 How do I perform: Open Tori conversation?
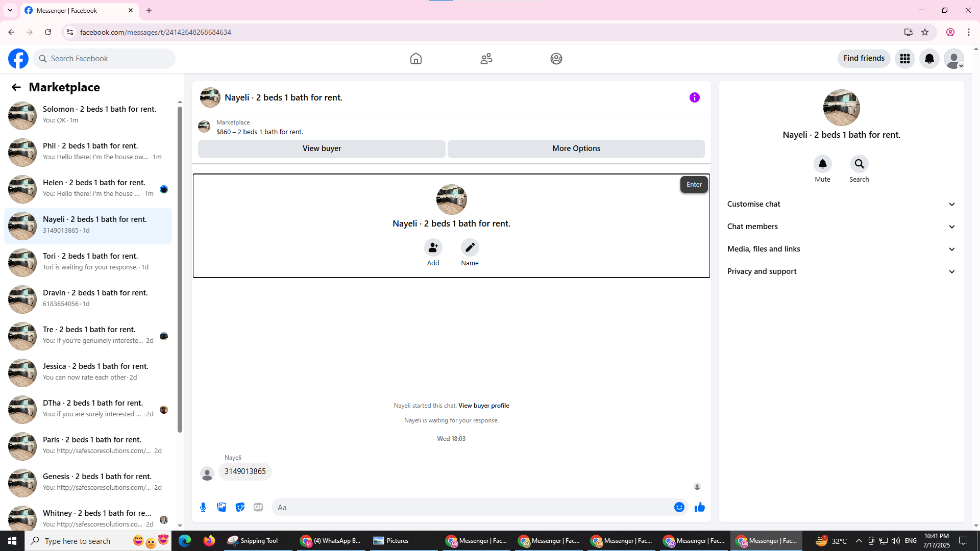pyautogui.click(x=88, y=262)
